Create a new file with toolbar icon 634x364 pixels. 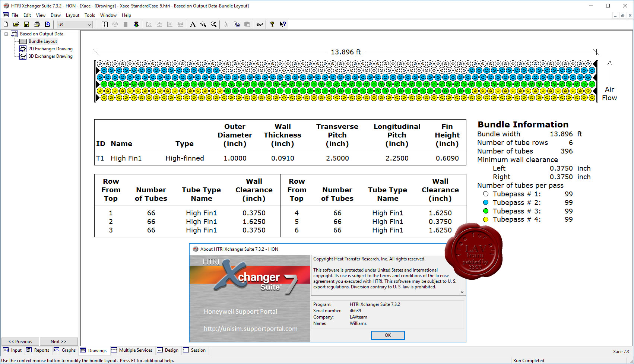click(6, 24)
